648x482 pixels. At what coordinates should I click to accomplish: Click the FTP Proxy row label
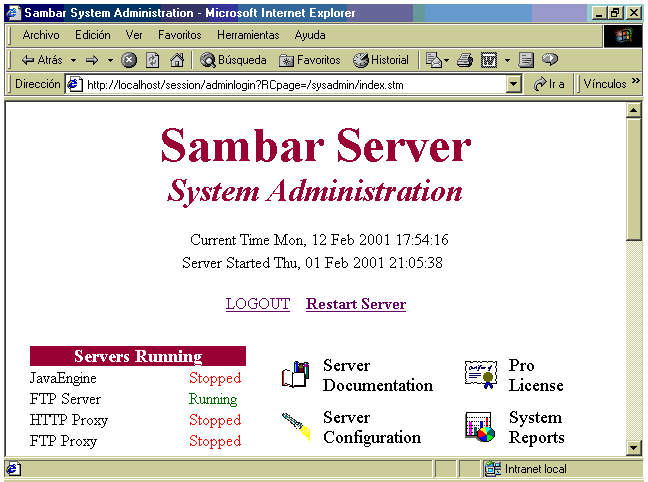tap(63, 441)
